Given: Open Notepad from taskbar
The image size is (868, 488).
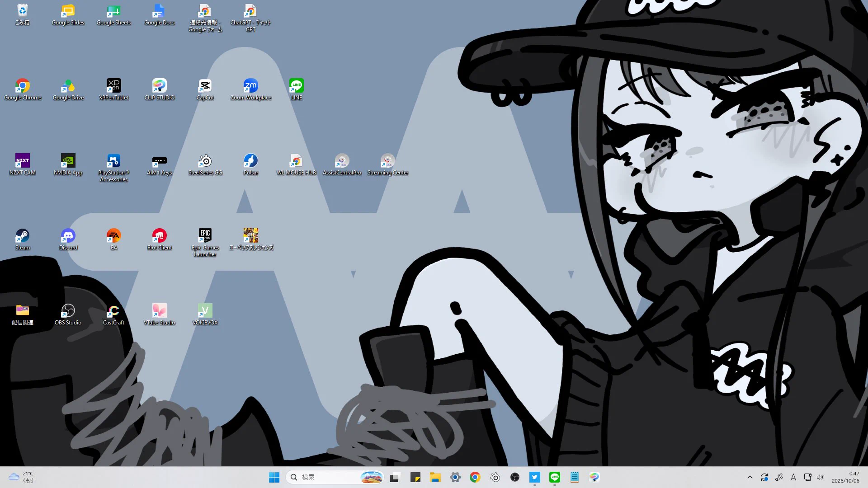Looking at the screenshot, I should coord(575,477).
